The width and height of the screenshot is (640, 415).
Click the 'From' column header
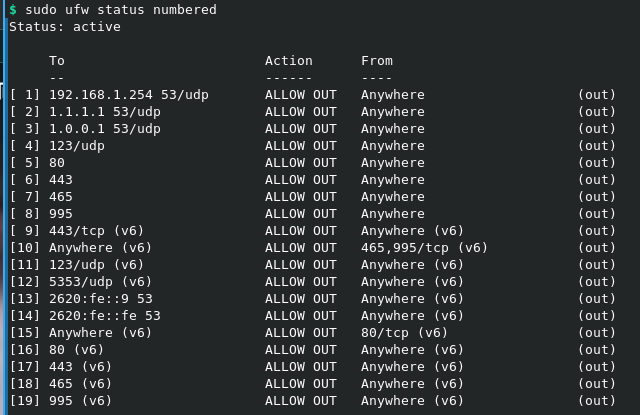click(x=376, y=61)
